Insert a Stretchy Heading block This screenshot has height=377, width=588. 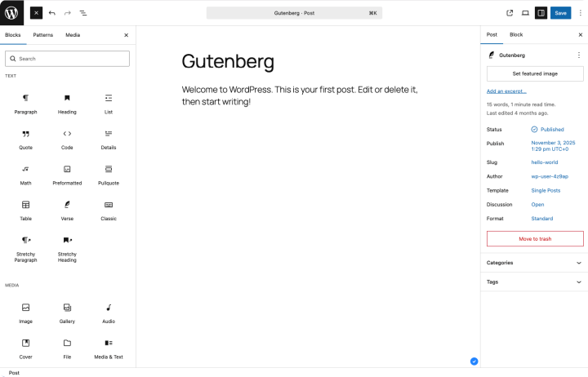coord(67,249)
